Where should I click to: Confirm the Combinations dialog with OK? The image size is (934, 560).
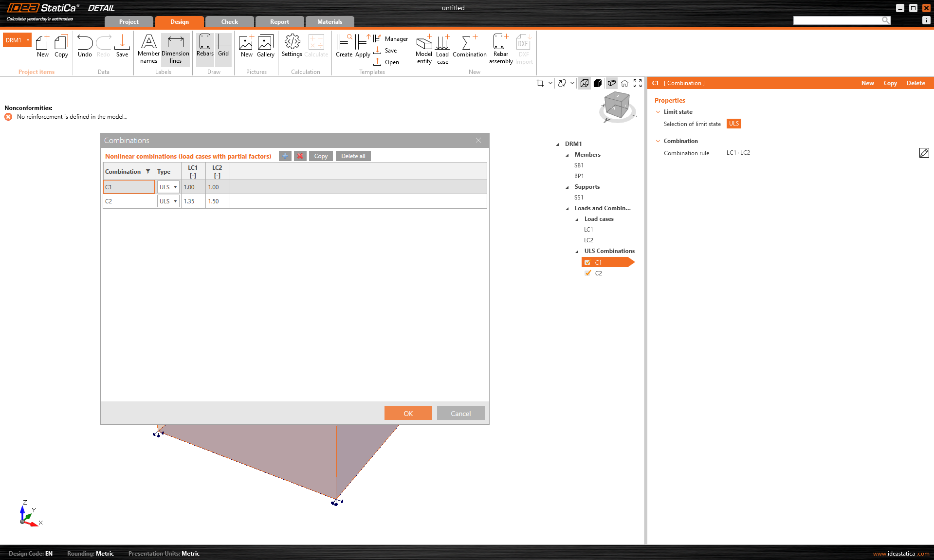[x=408, y=413]
